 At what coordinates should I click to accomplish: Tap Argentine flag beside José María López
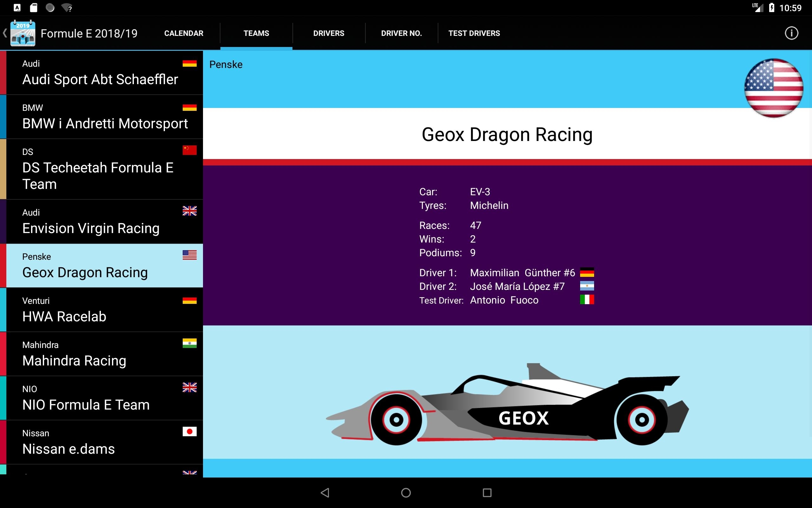coord(587,286)
